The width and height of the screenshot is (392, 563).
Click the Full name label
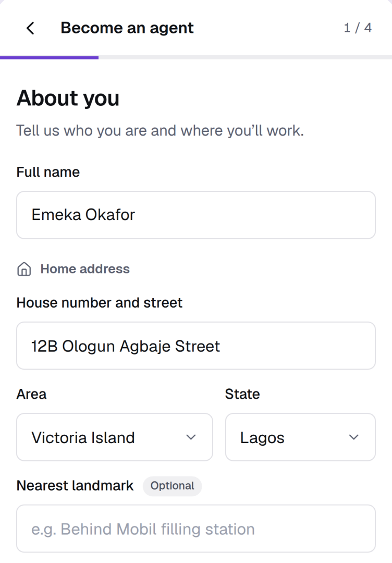tap(48, 172)
